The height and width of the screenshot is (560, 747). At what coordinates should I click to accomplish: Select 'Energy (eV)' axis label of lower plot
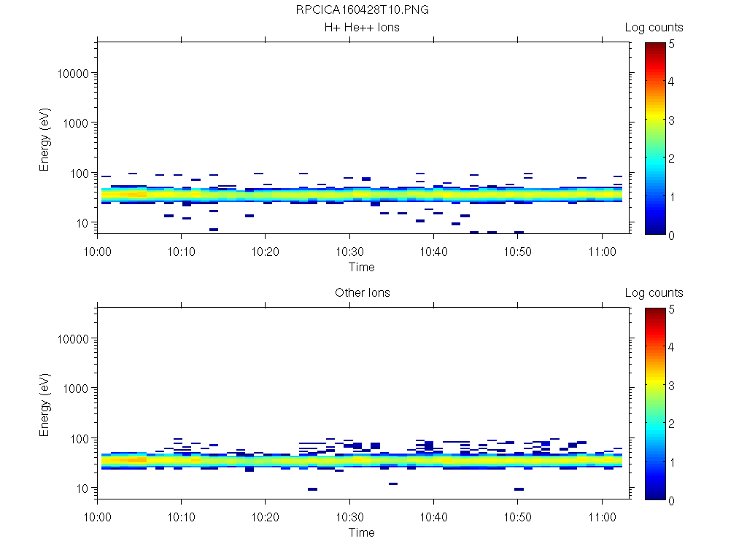click(x=44, y=405)
